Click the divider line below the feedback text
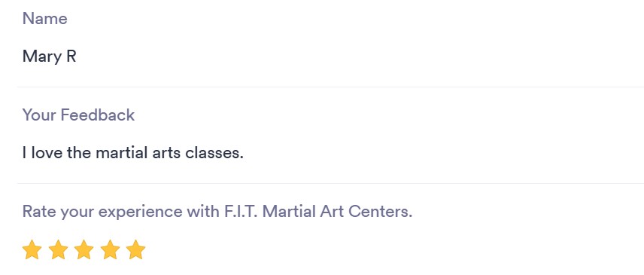 coord(330,183)
